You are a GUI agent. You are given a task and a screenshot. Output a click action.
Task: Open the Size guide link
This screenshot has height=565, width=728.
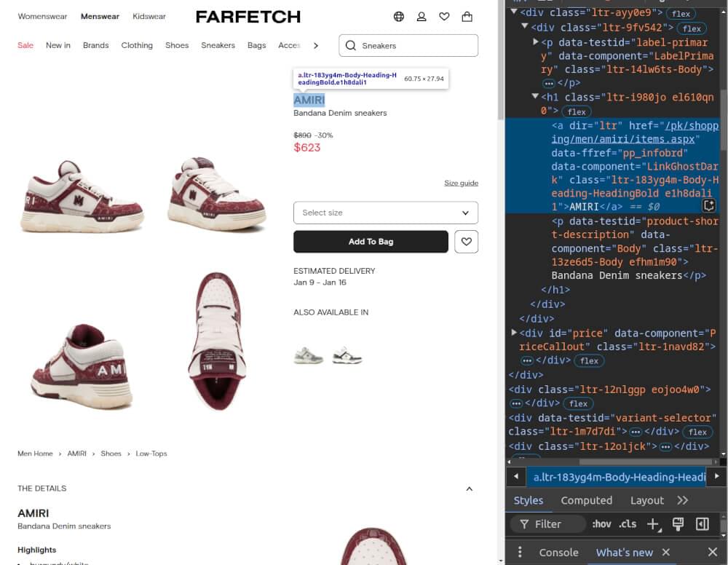pos(461,183)
